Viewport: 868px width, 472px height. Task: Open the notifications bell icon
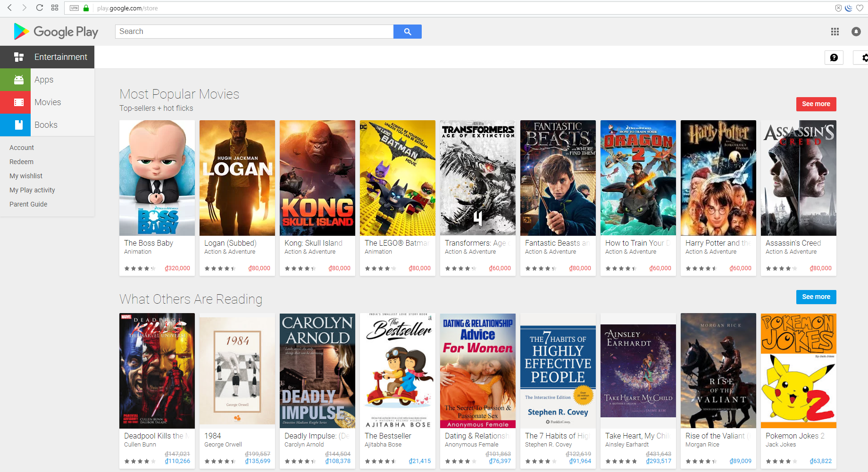click(856, 32)
